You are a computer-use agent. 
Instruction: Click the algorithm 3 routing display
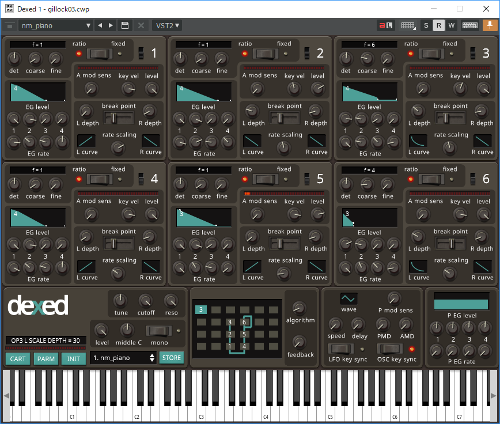[237, 329]
